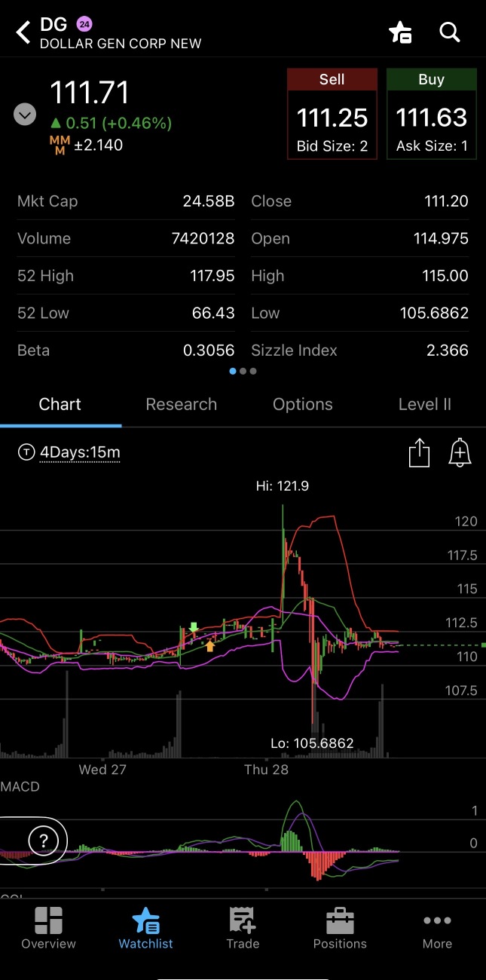Tap the back arrow next to DG
This screenshot has width=486, height=980.
tap(23, 32)
